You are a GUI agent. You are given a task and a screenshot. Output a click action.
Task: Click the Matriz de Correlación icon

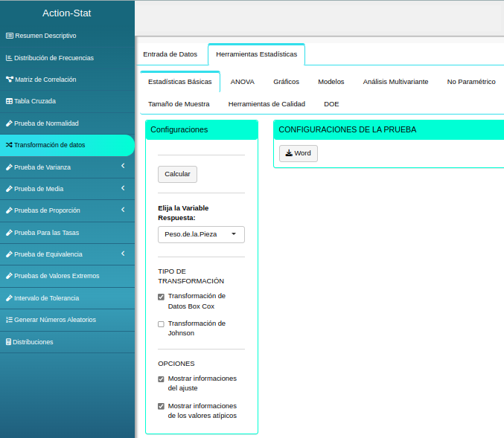click(9, 80)
